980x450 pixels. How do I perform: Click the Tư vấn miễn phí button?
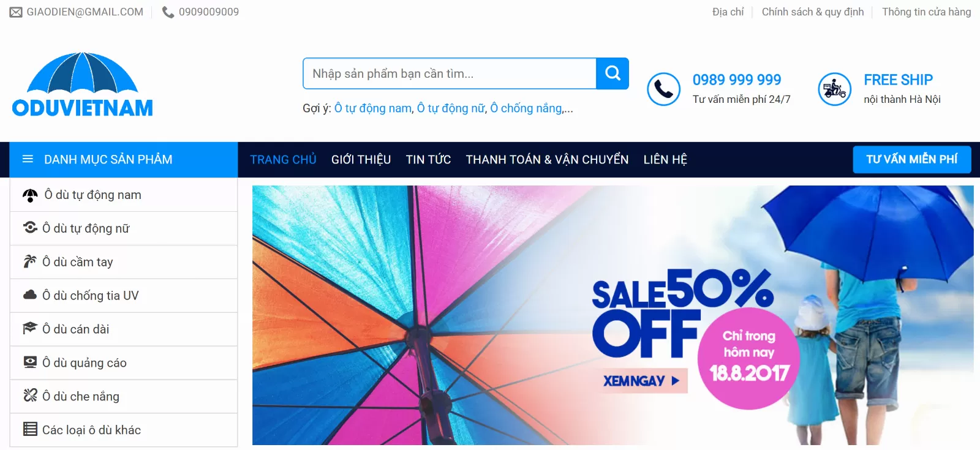pos(912,159)
